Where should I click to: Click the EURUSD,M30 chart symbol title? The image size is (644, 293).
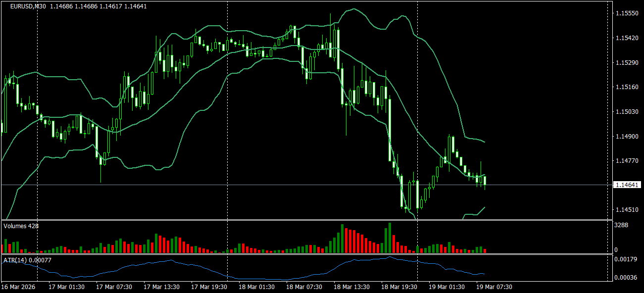(x=28, y=6)
